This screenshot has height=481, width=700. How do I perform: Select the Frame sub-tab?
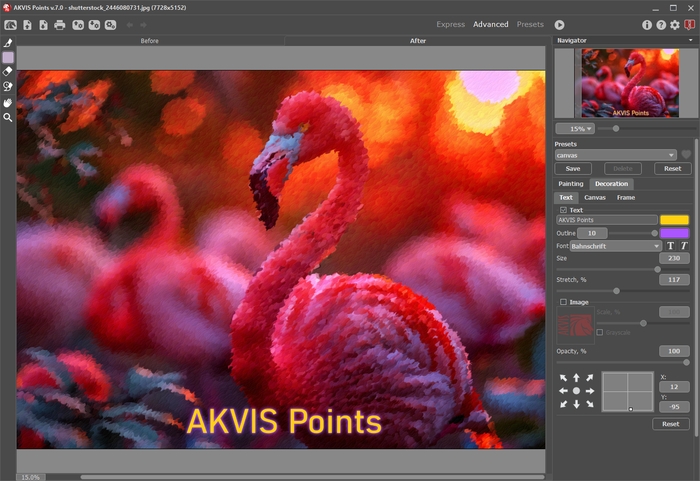click(x=626, y=197)
